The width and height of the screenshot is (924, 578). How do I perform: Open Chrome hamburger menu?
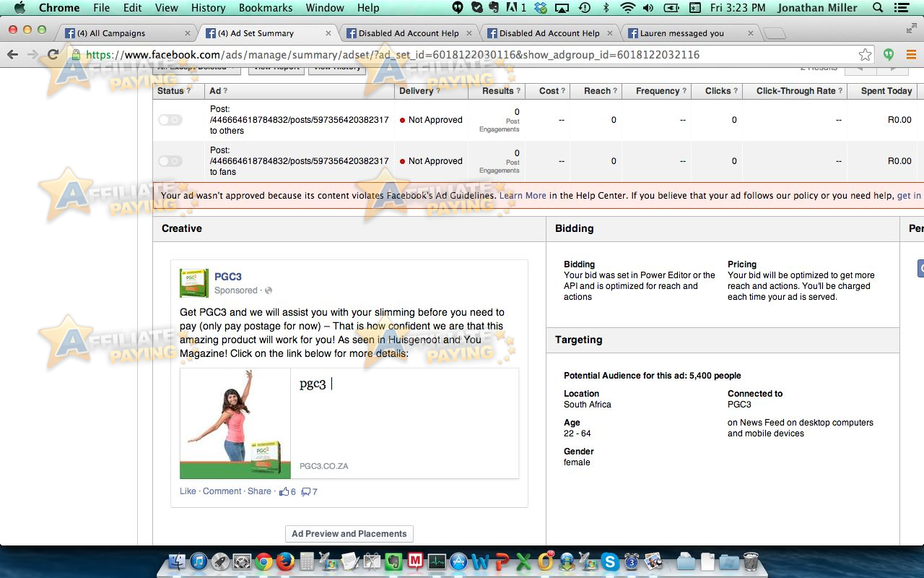pos(911,55)
